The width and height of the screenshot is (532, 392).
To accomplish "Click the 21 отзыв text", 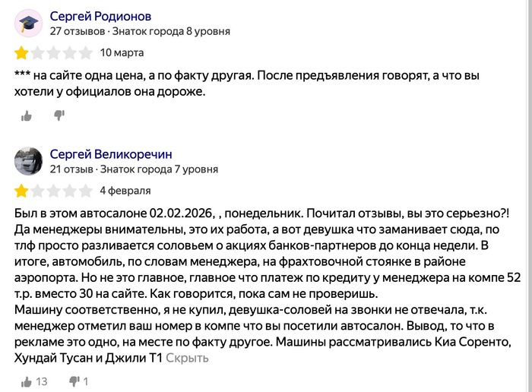I will 71,169.
